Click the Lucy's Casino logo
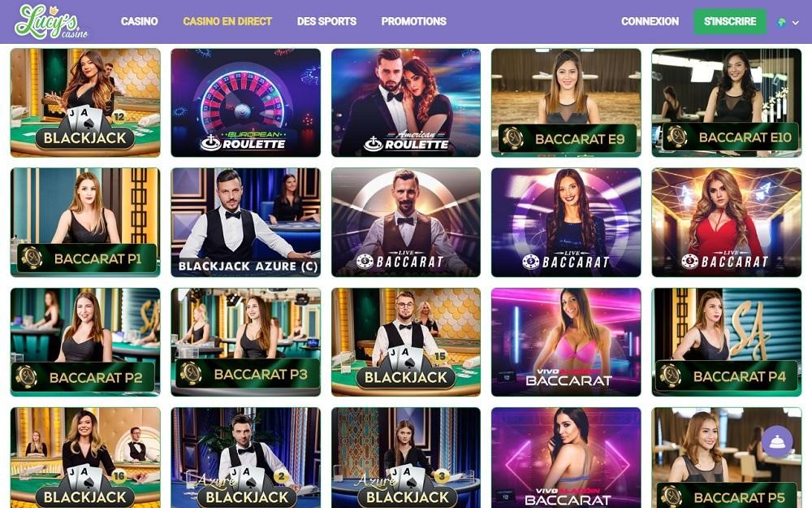This screenshot has height=508, width=812. [50, 22]
